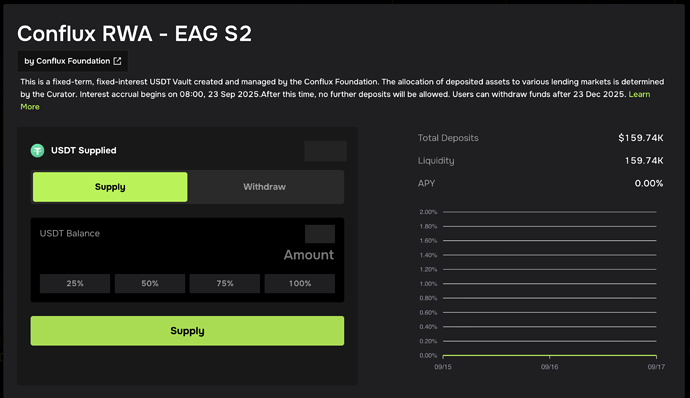Choose the 75% amount shortcut
This screenshot has width=690, height=398.
pos(225,284)
